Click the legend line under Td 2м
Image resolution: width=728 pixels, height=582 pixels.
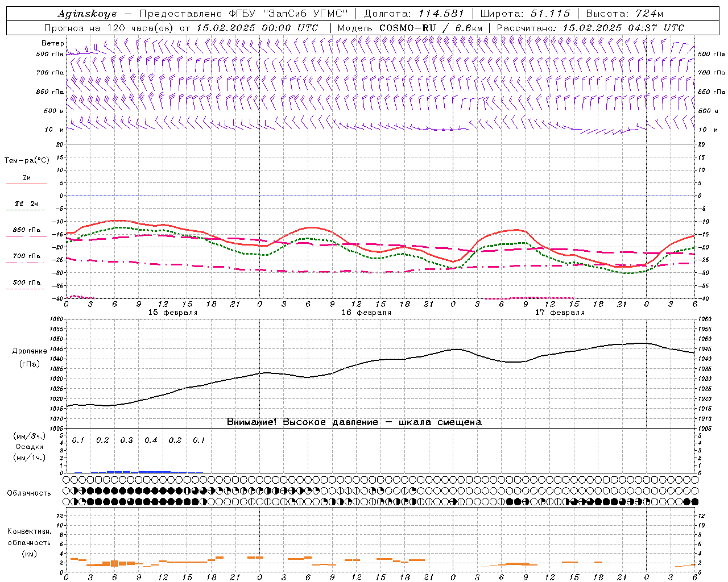(x=26, y=210)
